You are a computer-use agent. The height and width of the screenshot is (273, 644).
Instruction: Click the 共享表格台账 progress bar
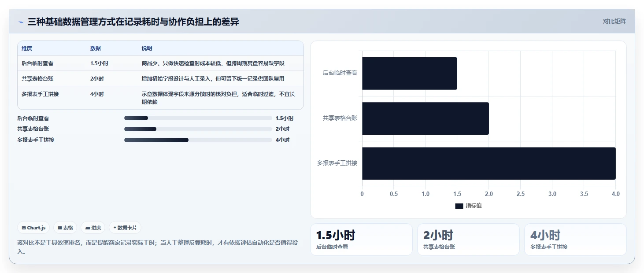[198, 129]
